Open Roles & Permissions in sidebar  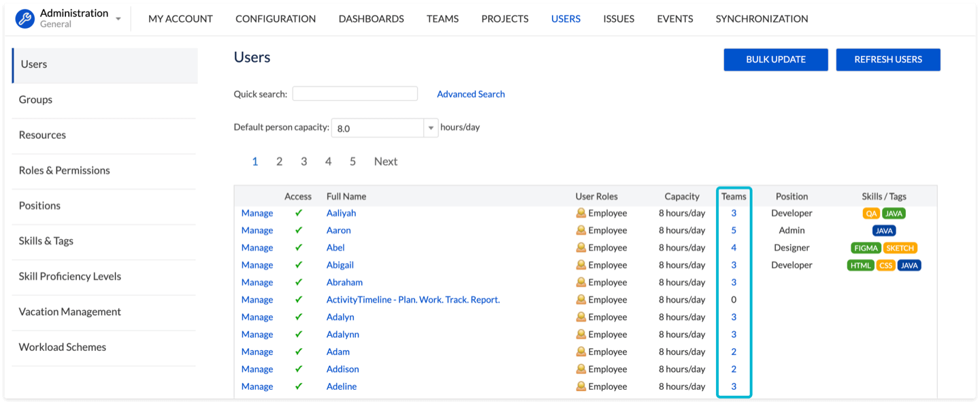click(65, 170)
